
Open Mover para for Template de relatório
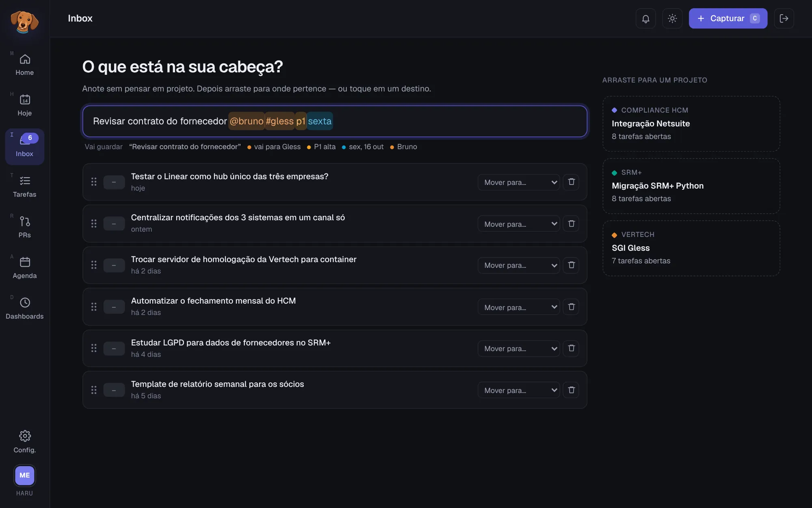tap(519, 390)
